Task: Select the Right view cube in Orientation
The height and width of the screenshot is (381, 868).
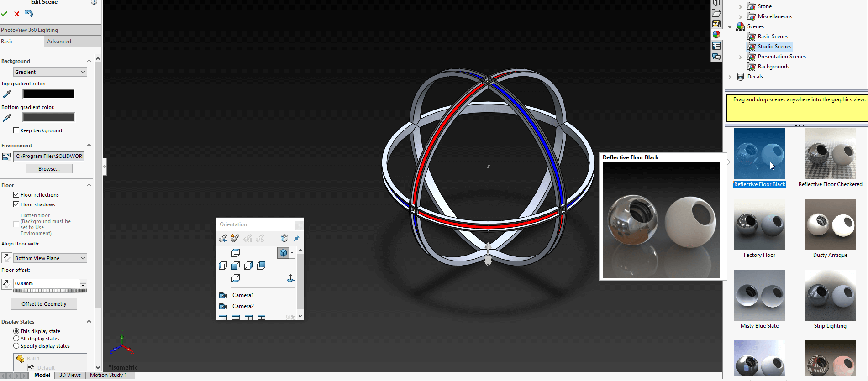Action: click(x=248, y=266)
